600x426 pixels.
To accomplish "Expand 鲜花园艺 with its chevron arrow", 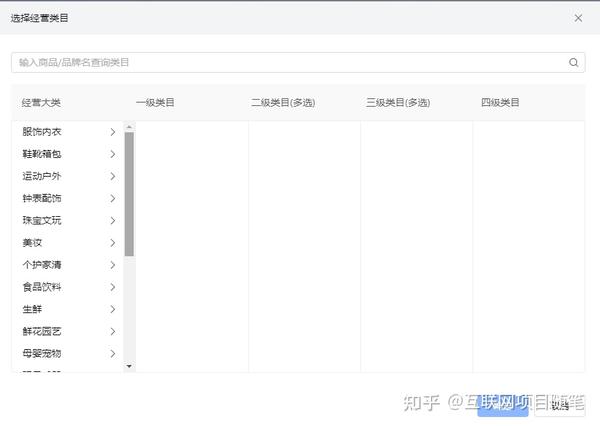I will (x=112, y=332).
